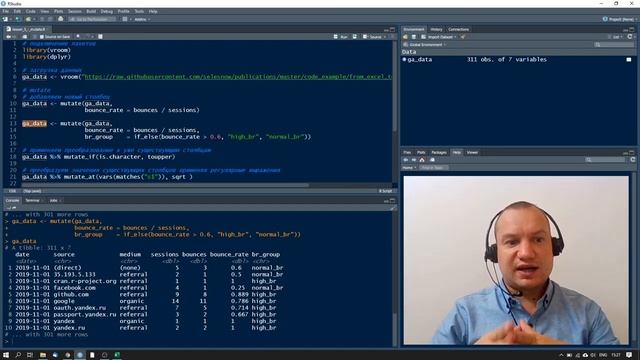
Task: Click the Open File toolbar icon
Action: tap(28, 19)
